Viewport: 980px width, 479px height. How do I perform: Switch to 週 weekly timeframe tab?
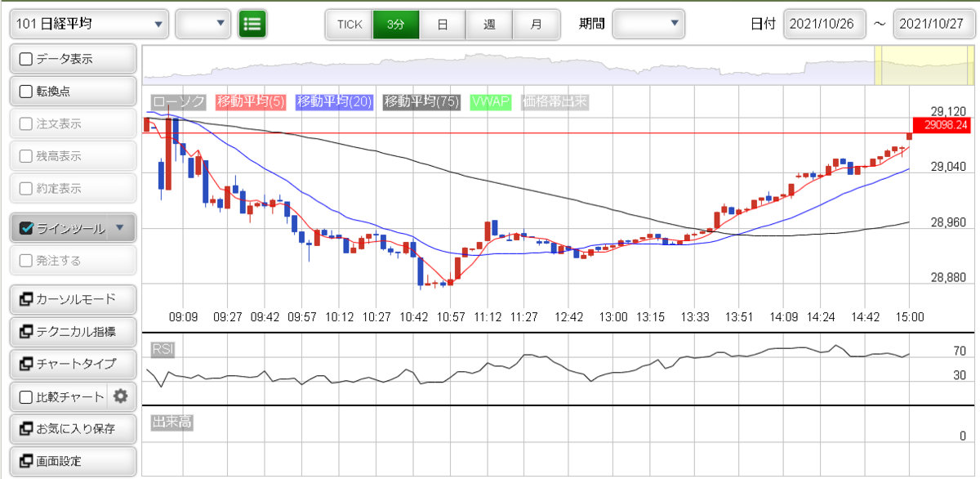(x=489, y=24)
